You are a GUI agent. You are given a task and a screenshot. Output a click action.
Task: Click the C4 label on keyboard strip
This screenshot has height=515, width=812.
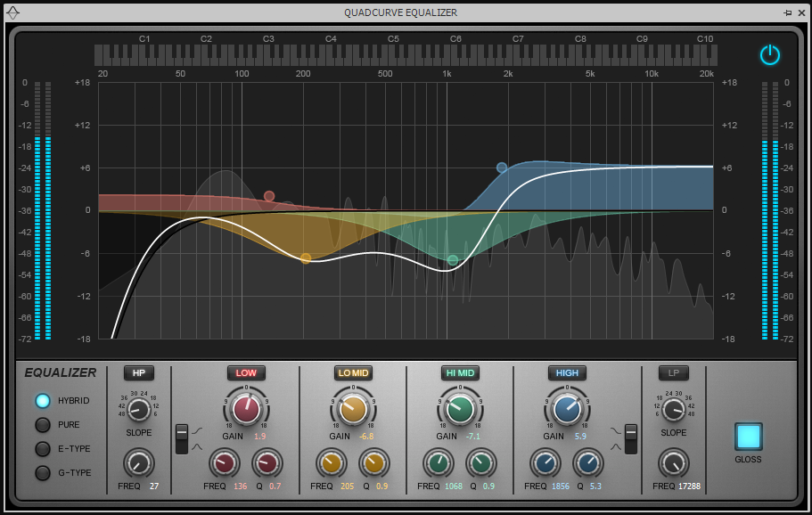331,39
